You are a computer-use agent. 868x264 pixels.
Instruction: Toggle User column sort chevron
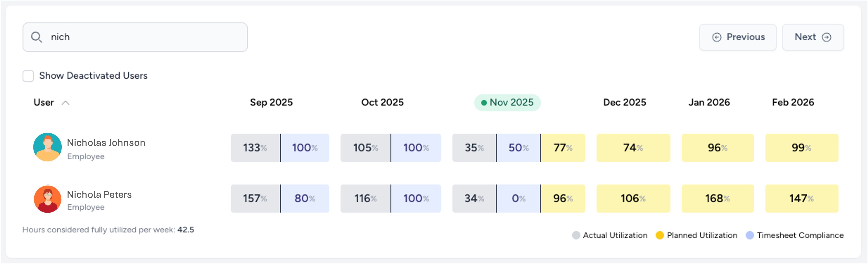(66, 103)
